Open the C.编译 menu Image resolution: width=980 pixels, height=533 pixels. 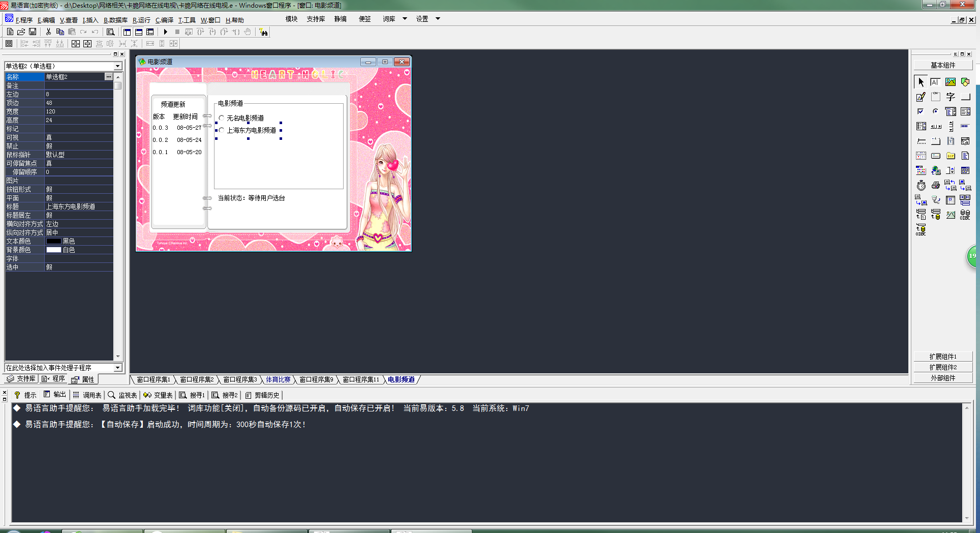[164, 20]
